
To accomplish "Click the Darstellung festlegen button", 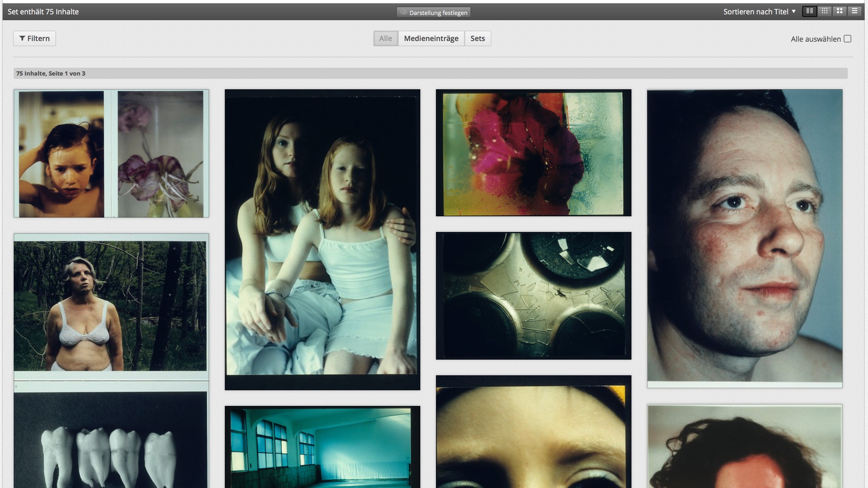I will coord(433,12).
